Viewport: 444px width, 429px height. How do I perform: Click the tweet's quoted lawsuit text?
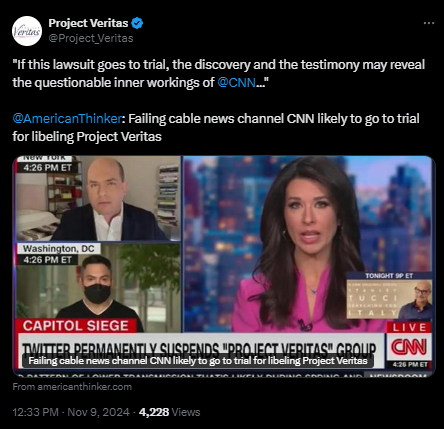(219, 73)
